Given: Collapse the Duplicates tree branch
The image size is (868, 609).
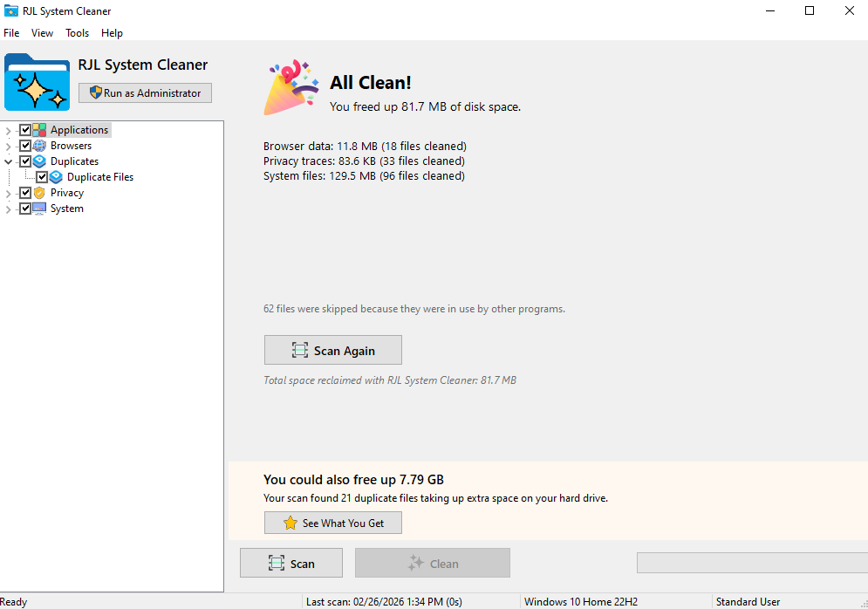Looking at the screenshot, I should (8, 161).
